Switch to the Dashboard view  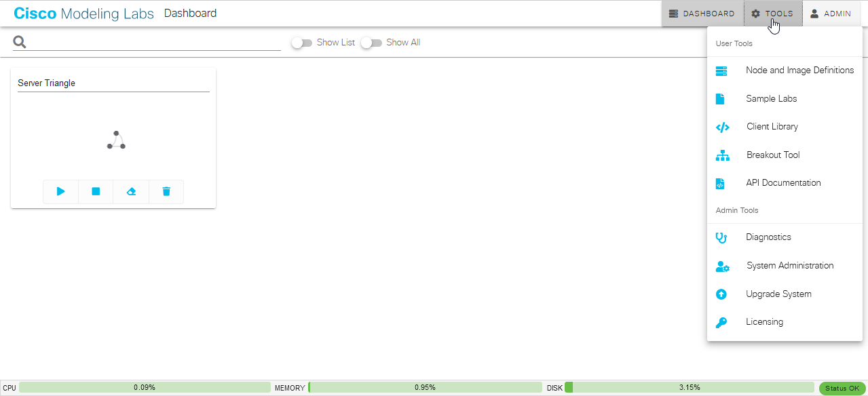[x=702, y=13]
